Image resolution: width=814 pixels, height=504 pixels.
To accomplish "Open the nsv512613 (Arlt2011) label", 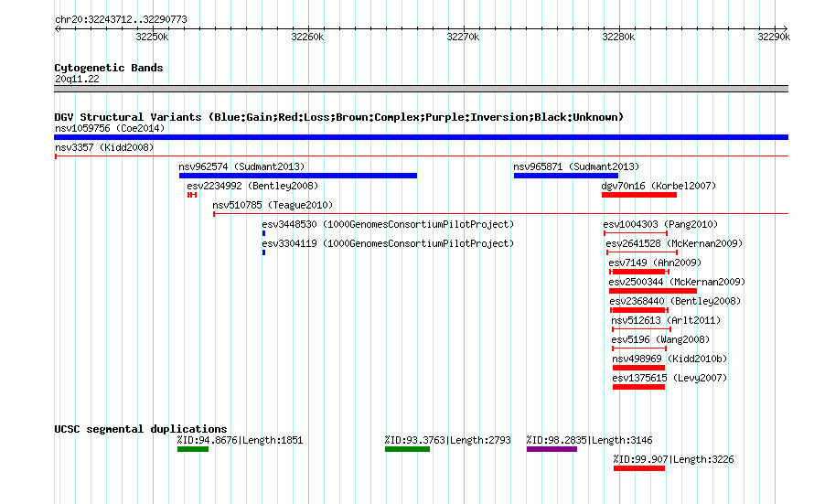I will pos(666,320).
